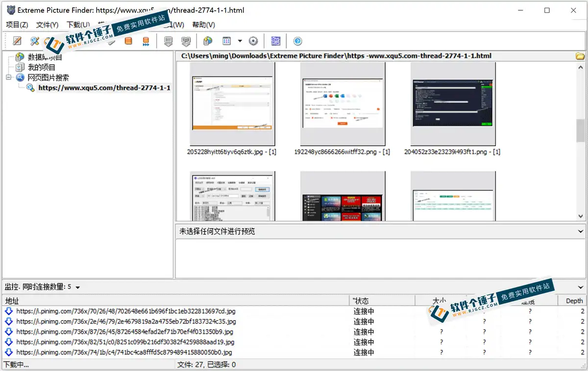The image size is (588, 371).
Task: Open settings with the gear icon
Action: tap(253, 41)
